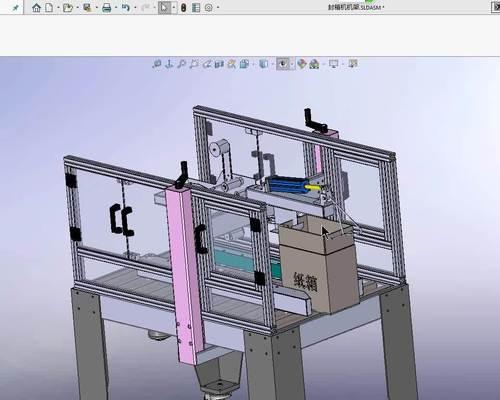Click the Zoom to Fit view icon

pyautogui.click(x=157, y=64)
